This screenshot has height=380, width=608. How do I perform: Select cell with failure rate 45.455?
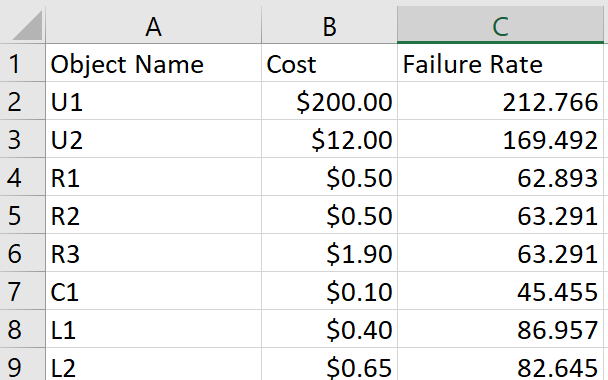500,291
